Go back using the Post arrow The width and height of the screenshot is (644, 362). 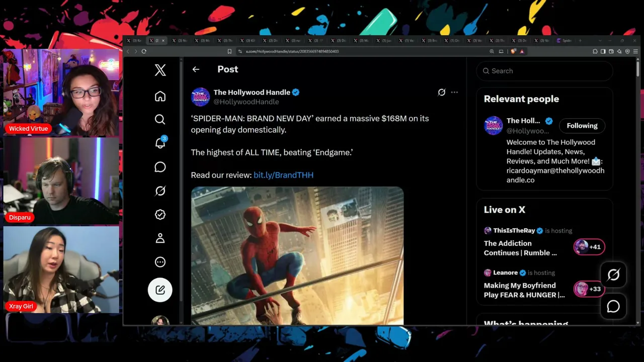click(196, 69)
